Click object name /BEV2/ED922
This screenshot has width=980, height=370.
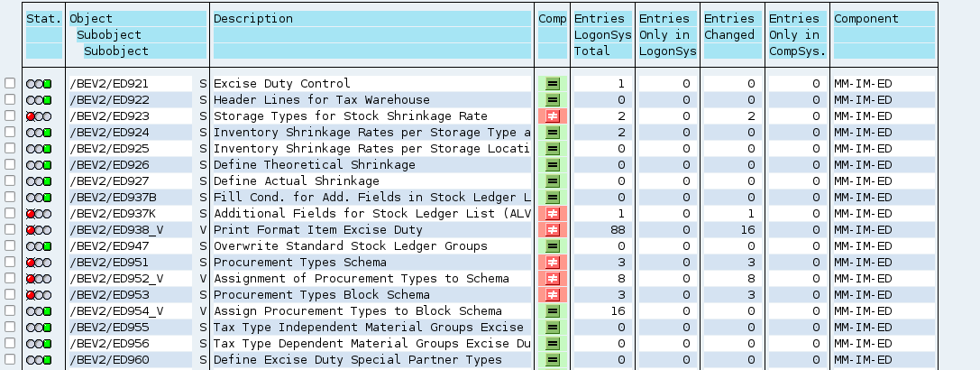109,99
